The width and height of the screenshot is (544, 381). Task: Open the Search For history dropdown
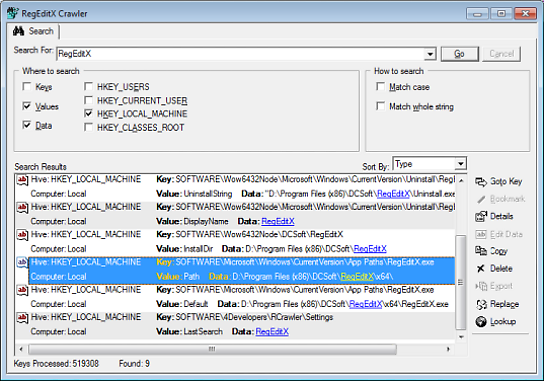point(430,54)
